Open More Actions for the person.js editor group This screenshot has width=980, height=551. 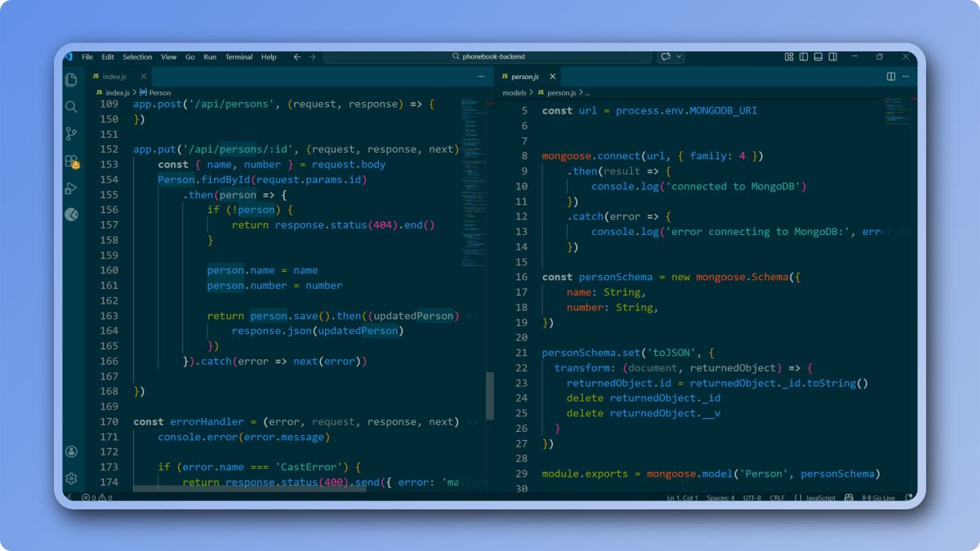905,76
